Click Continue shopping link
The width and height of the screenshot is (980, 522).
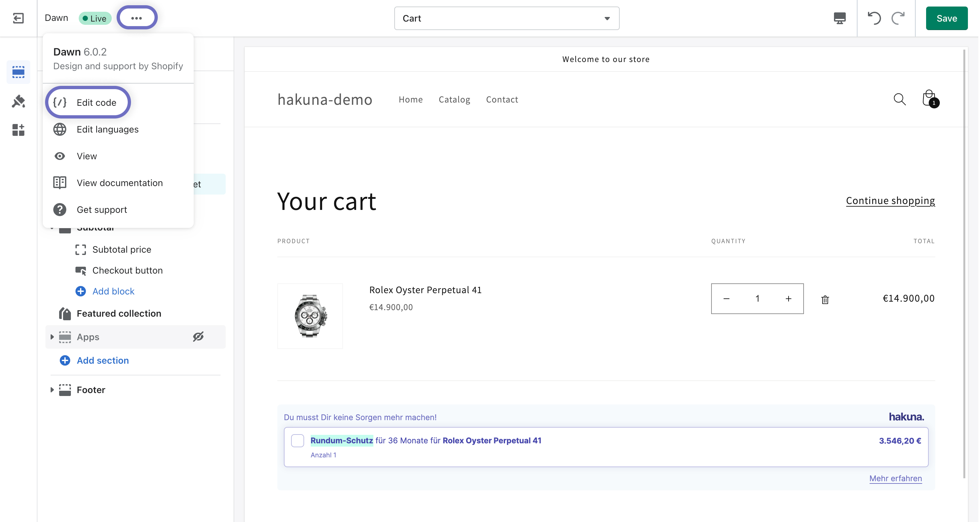(x=890, y=200)
